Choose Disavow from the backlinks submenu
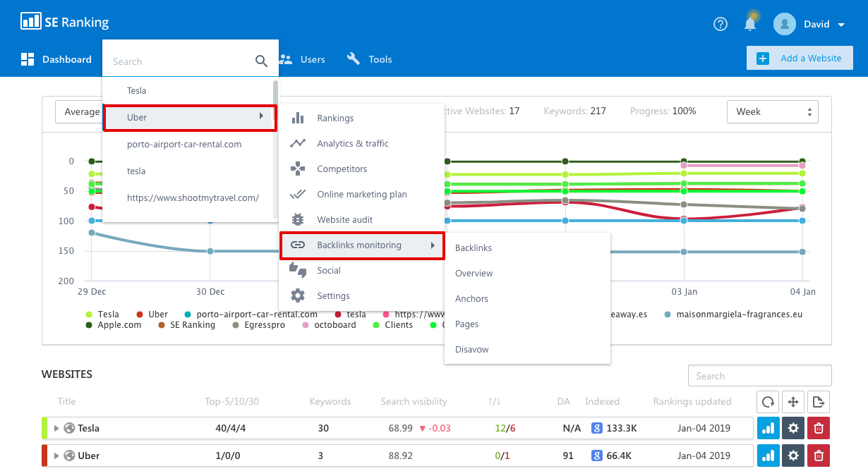 click(x=470, y=349)
